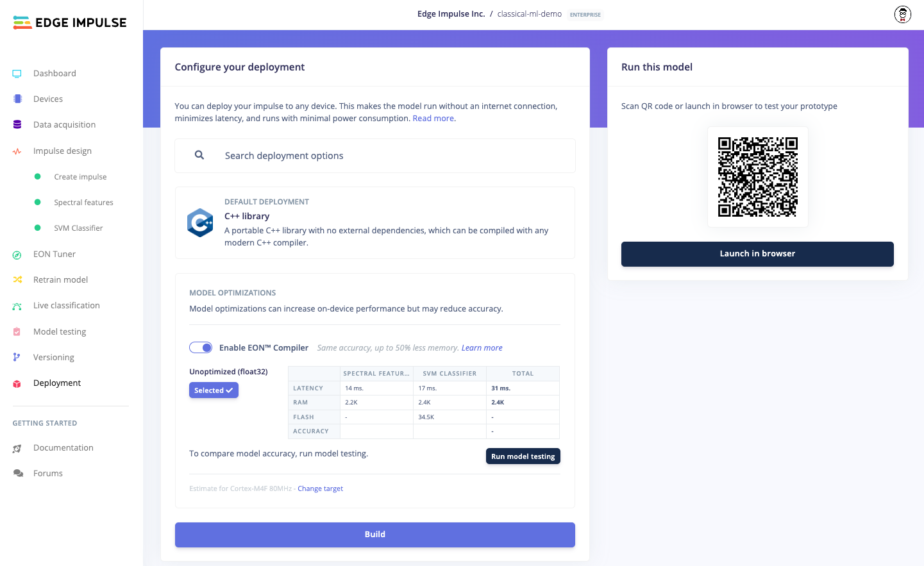Open the Versioning branch icon
The image size is (924, 566).
(17, 358)
